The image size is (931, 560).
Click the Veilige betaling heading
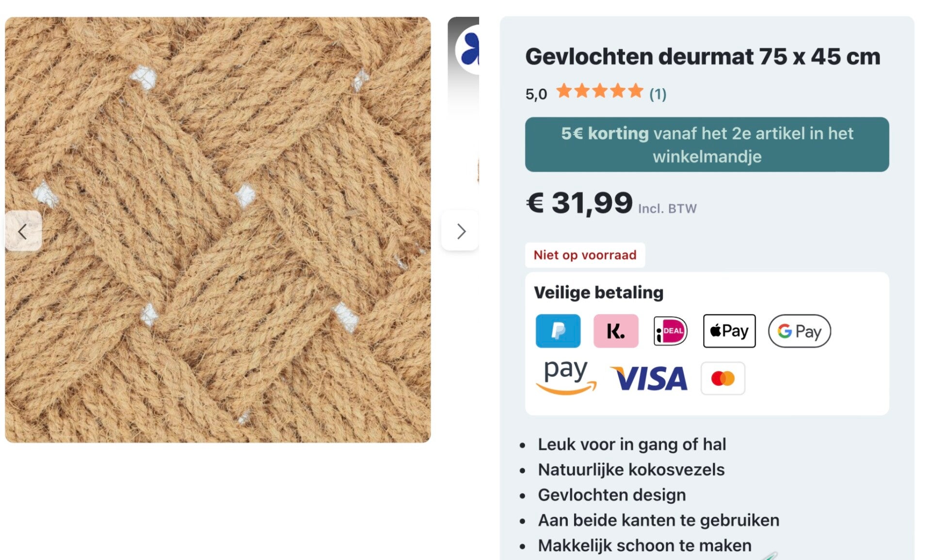599,292
